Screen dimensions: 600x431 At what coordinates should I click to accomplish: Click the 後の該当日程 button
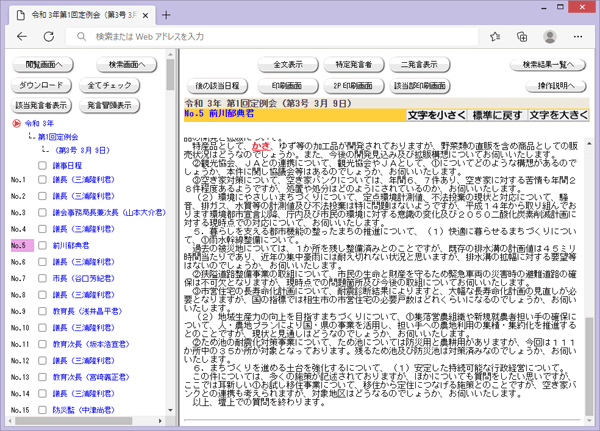coord(217,86)
